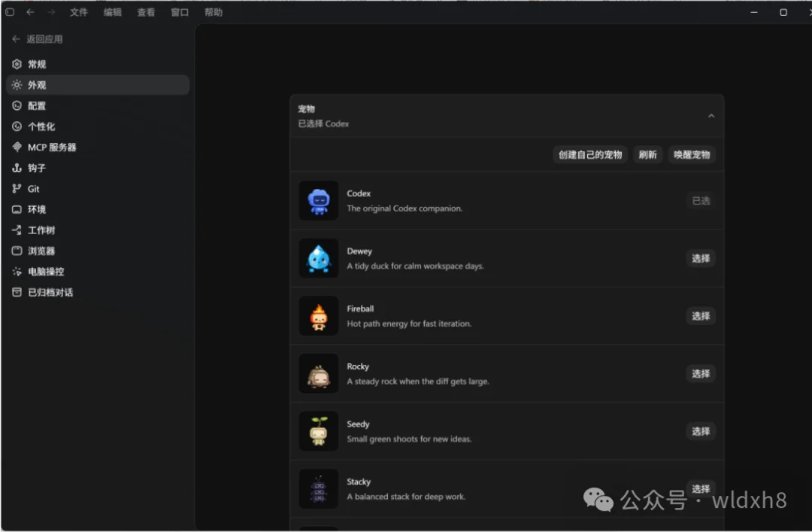Click the 常规 gear icon
This screenshot has width=812, height=532.
coord(17,64)
